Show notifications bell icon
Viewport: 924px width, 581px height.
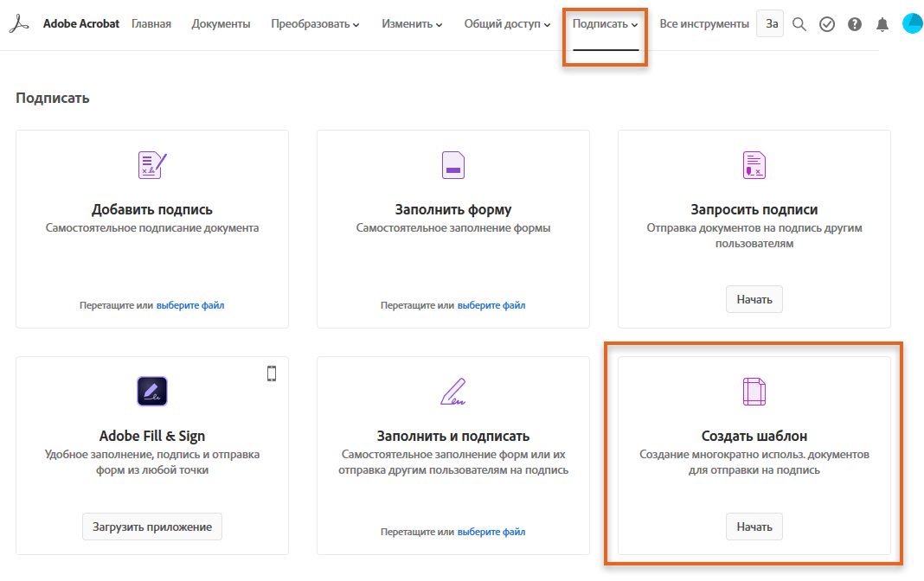tap(882, 24)
